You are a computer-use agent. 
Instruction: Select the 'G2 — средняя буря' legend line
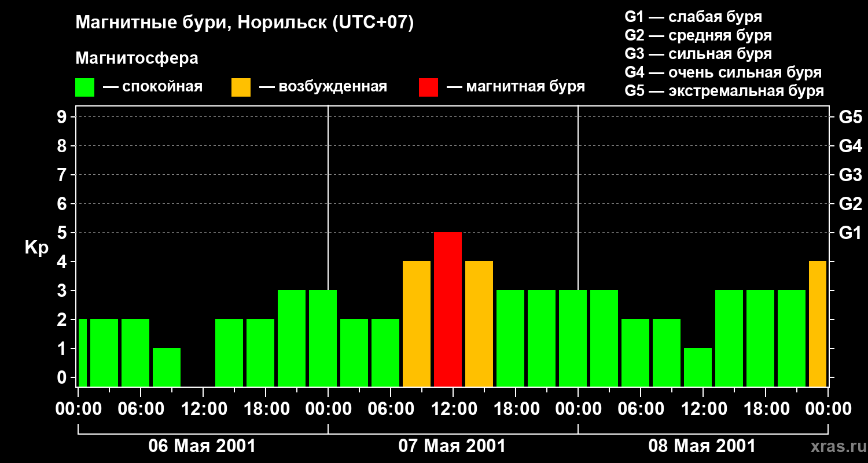click(698, 35)
